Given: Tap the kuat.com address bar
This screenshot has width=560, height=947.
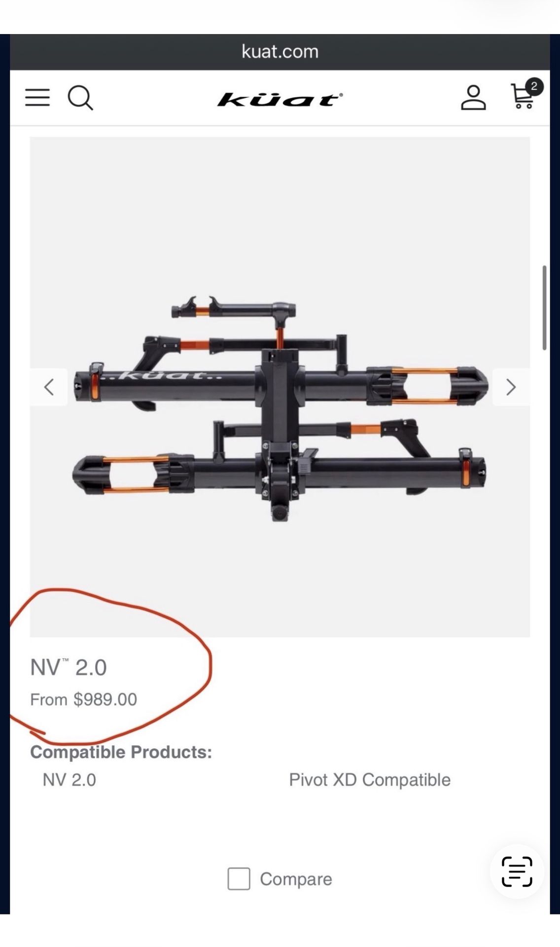Looking at the screenshot, I should [x=280, y=52].
